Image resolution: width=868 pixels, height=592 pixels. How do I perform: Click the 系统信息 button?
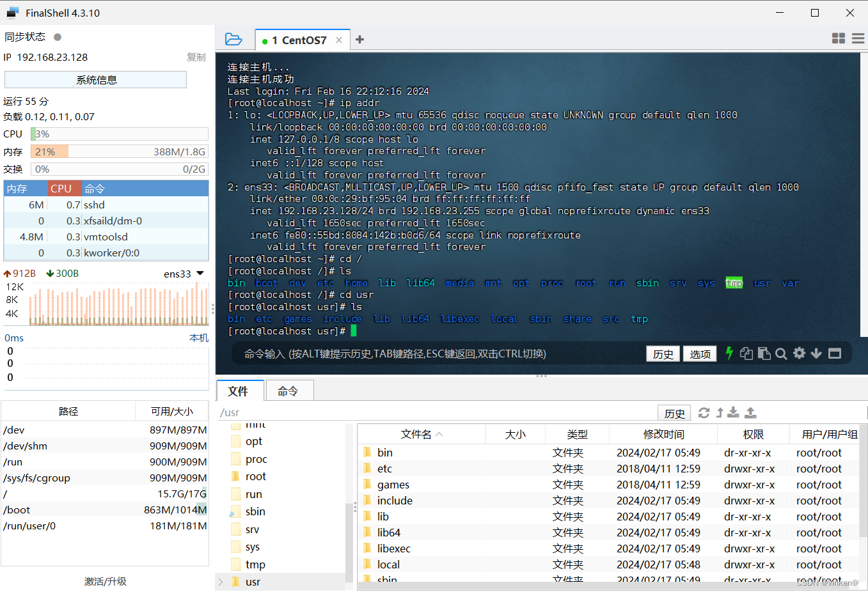coord(95,79)
